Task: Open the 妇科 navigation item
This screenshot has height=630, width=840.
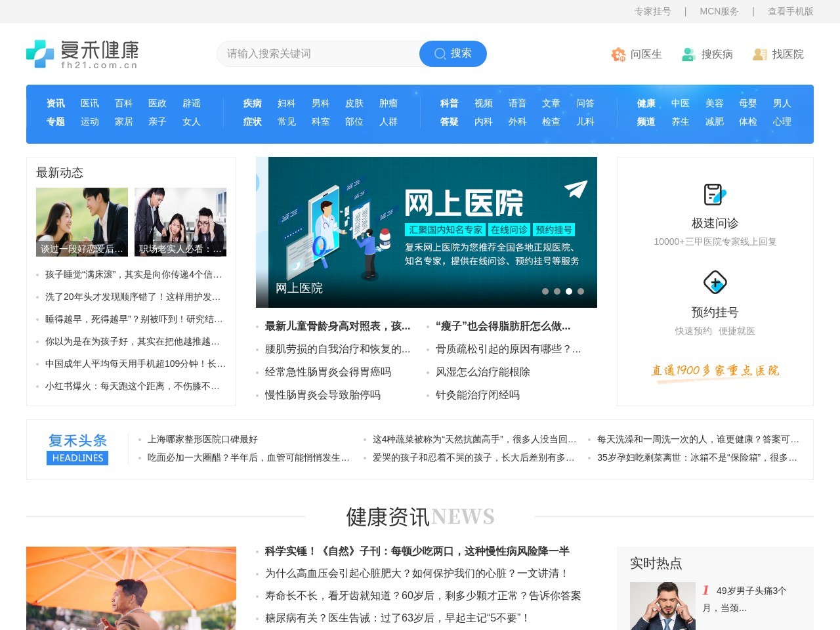Action: 287,103
